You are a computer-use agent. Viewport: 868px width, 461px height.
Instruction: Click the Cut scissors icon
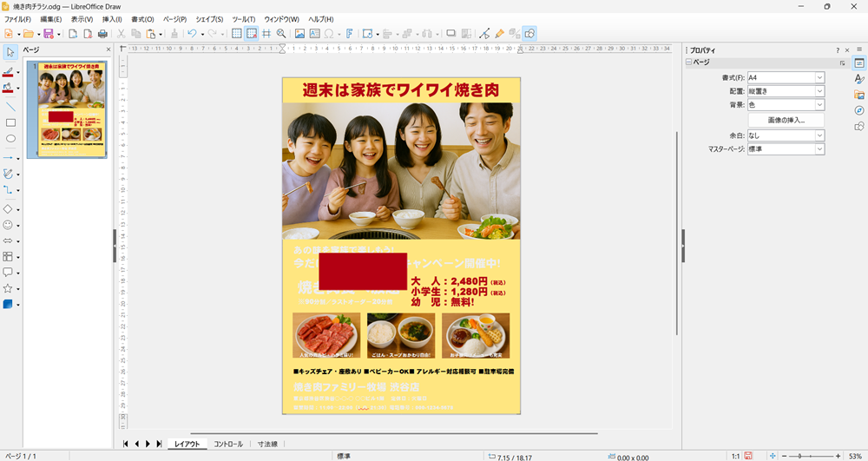(x=121, y=34)
